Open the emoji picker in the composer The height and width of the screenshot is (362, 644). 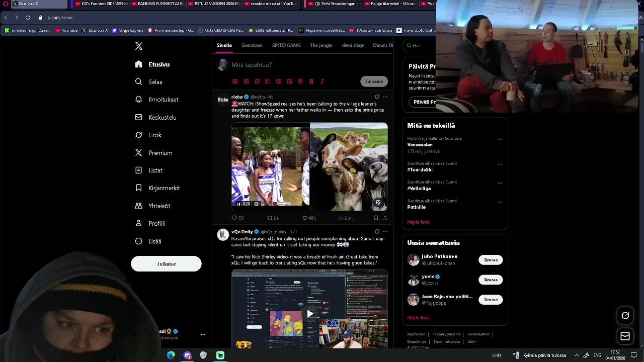(279, 81)
